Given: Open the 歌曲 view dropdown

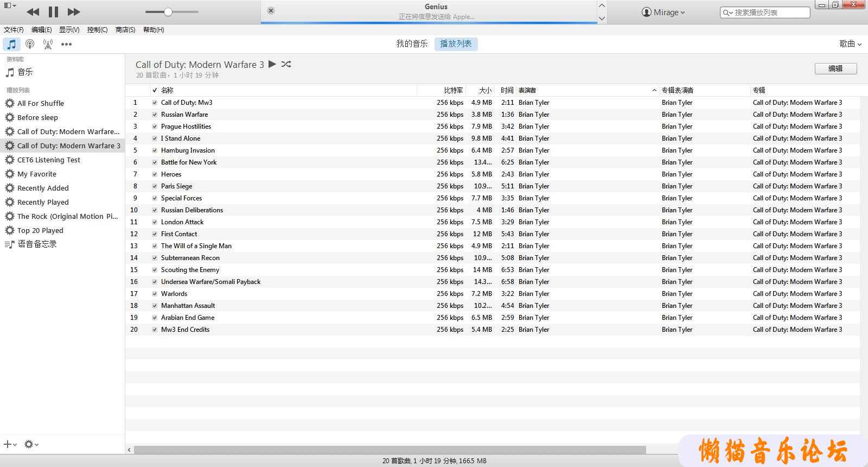Looking at the screenshot, I should click(x=850, y=44).
